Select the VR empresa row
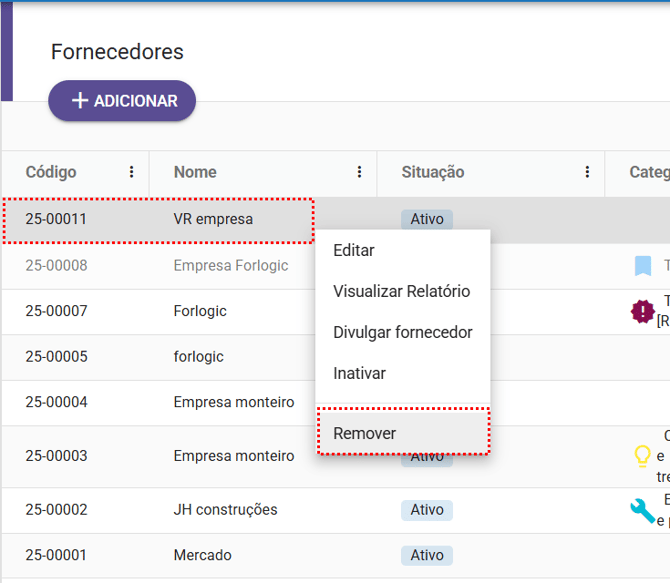The image size is (670, 583). [x=213, y=219]
